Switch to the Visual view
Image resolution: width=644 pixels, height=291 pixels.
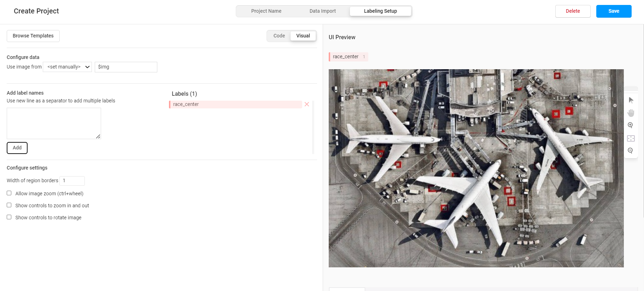click(303, 36)
